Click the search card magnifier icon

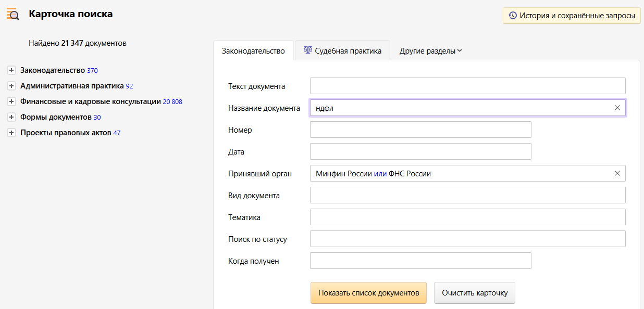tap(13, 15)
